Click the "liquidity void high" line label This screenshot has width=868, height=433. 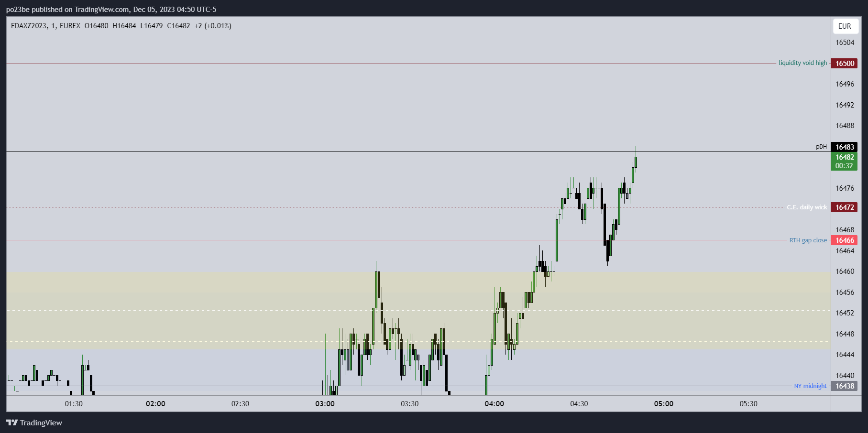[802, 63]
